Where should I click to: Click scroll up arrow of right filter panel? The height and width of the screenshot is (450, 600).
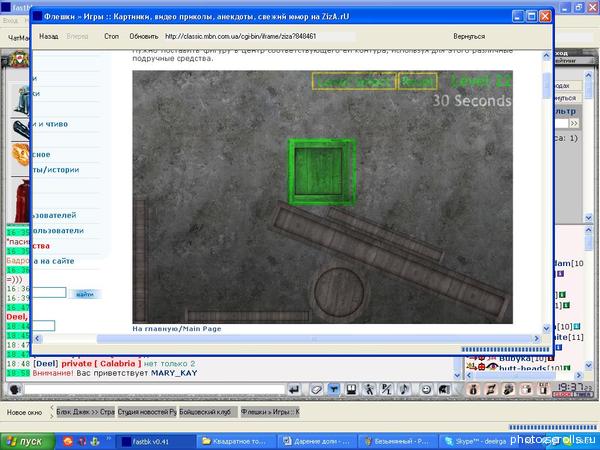click(x=589, y=75)
